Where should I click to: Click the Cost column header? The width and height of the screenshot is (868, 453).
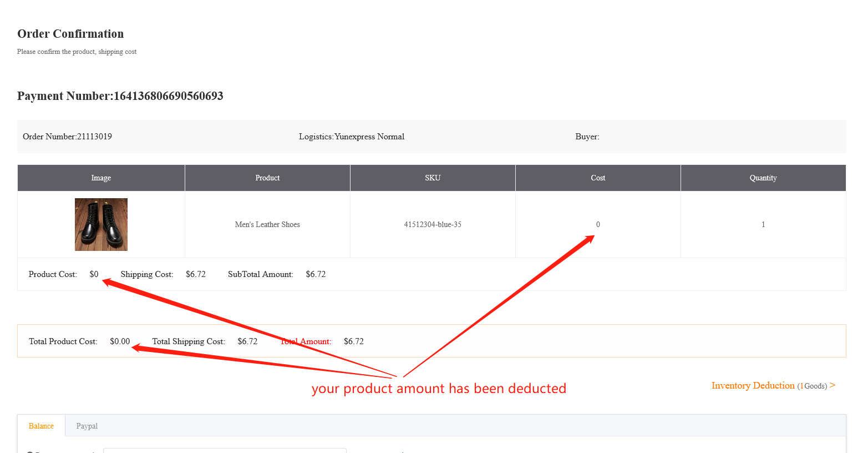tap(598, 178)
